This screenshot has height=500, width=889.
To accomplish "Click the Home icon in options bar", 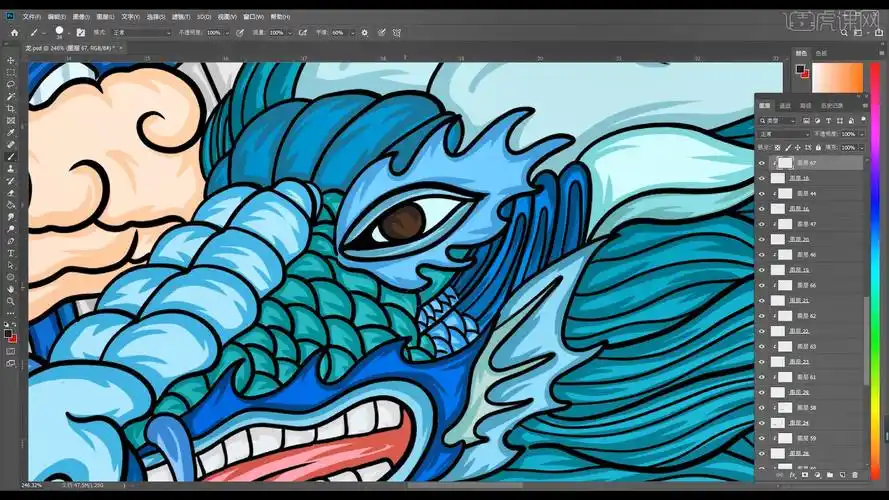I will [x=12, y=32].
